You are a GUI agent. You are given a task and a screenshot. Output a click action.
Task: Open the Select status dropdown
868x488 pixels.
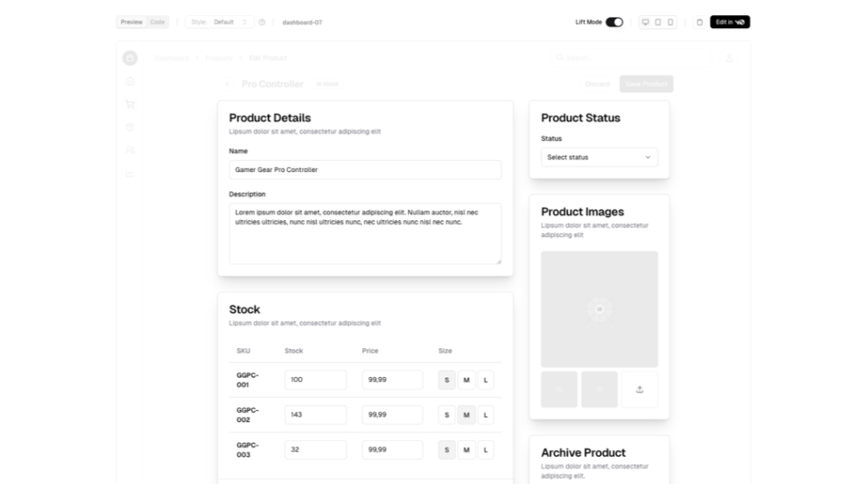[599, 158]
